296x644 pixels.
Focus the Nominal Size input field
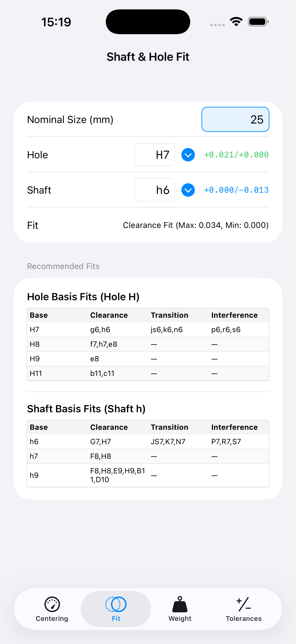235,119
